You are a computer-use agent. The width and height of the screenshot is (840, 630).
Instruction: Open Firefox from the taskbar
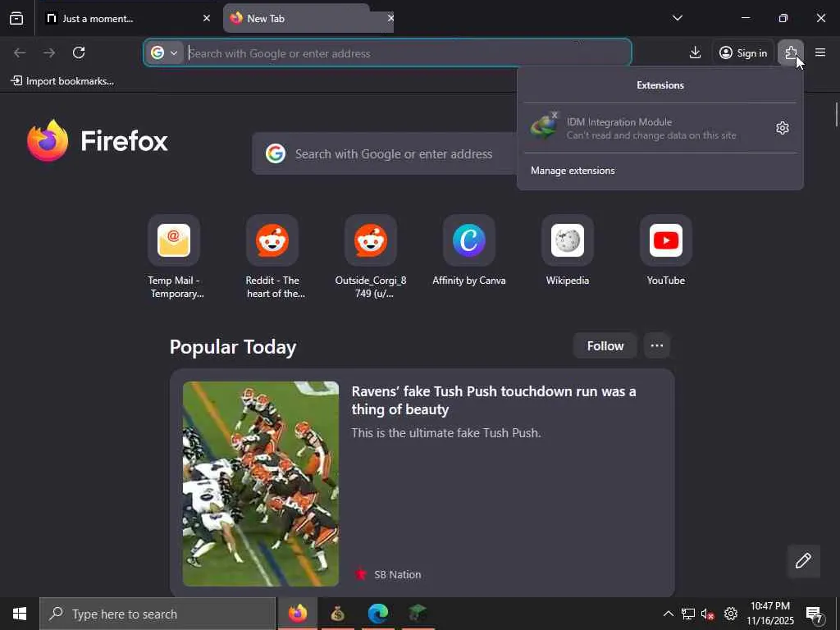[298, 614]
